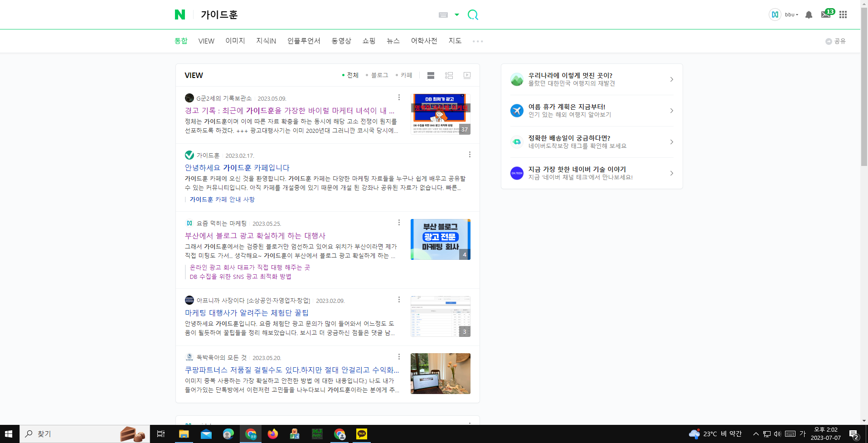Open the spreadsheet screenshot thumbnail
Screen dimensions: 868x443
click(x=441, y=316)
